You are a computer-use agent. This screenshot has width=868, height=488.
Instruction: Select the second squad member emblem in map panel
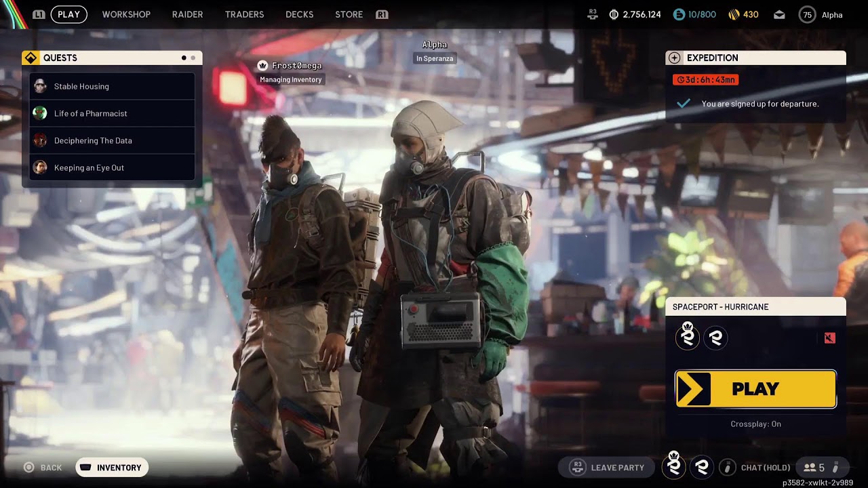pyautogui.click(x=715, y=338)
